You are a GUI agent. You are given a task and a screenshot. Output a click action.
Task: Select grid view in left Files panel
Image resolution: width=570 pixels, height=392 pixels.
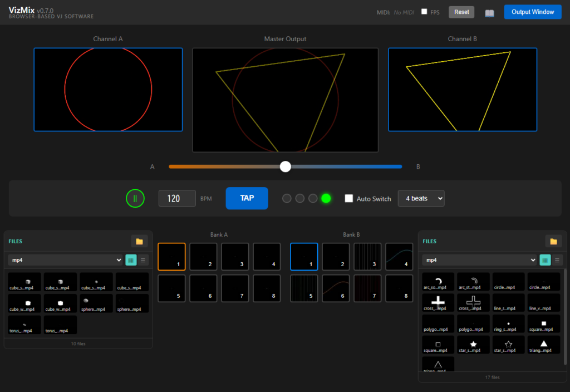131,260
